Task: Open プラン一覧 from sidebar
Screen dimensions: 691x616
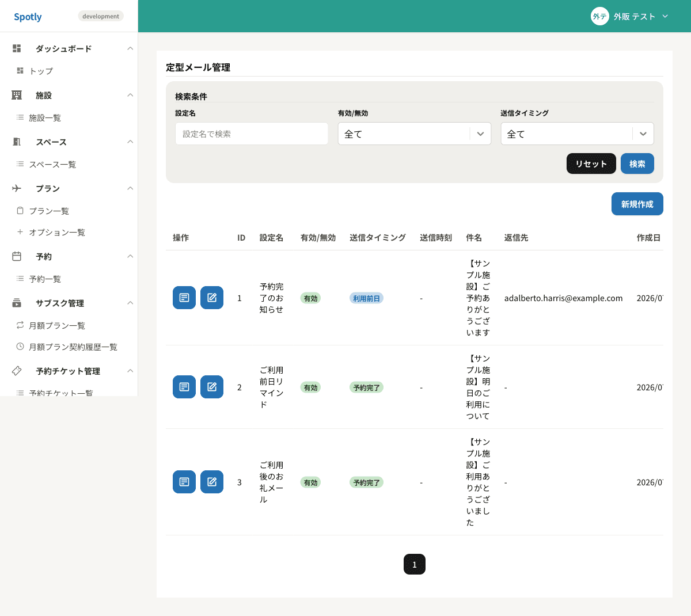Action: [49, 211]
